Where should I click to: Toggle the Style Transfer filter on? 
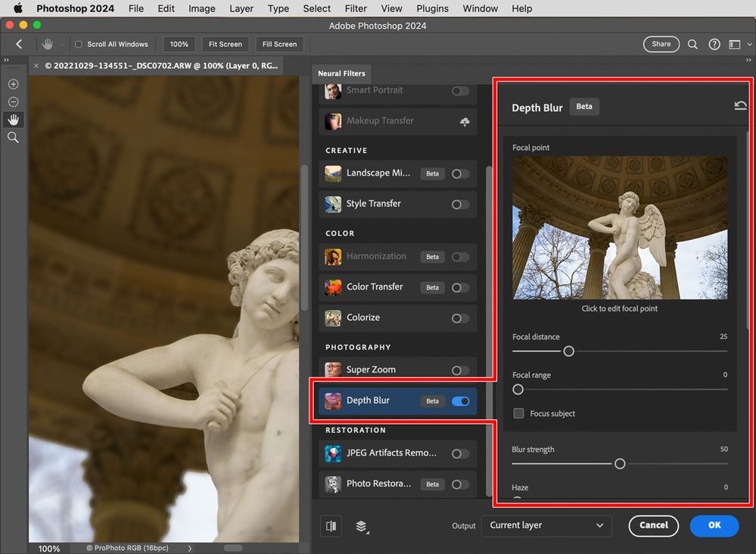point(460,204)
